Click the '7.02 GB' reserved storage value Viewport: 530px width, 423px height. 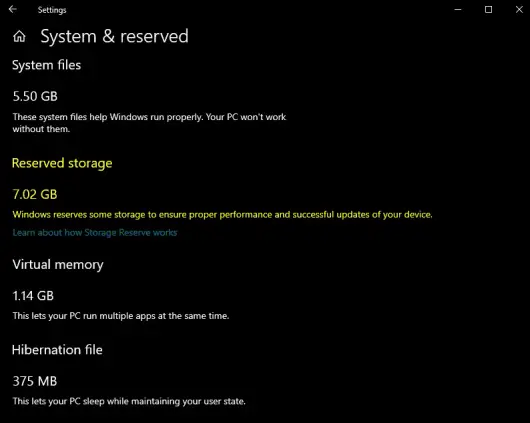click(35, 194)
